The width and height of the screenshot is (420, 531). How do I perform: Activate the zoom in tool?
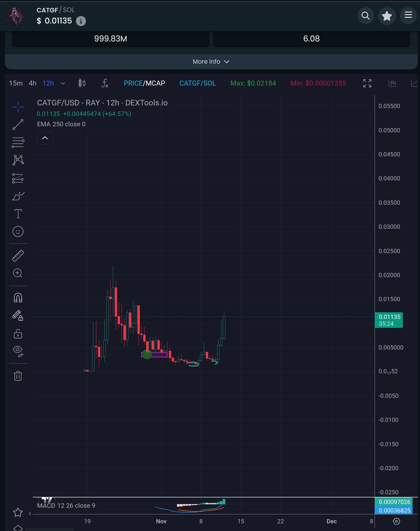point(18,273)
